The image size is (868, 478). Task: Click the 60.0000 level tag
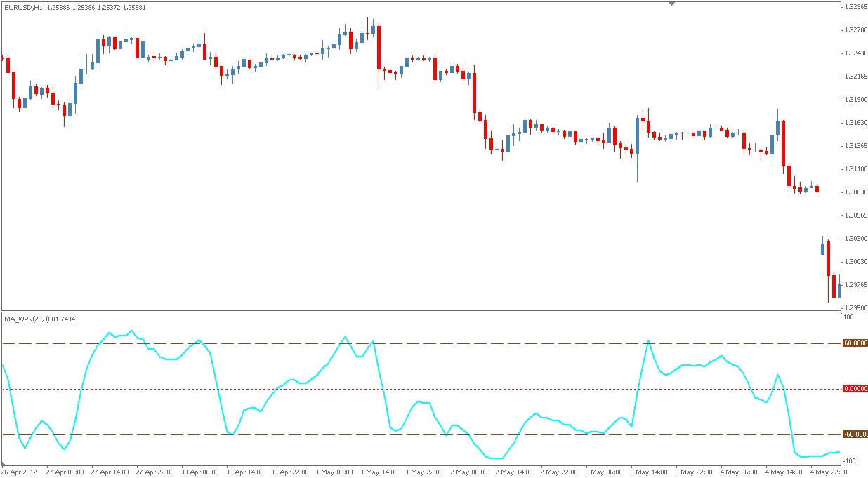pyautogui.click(x=855, y=343)
